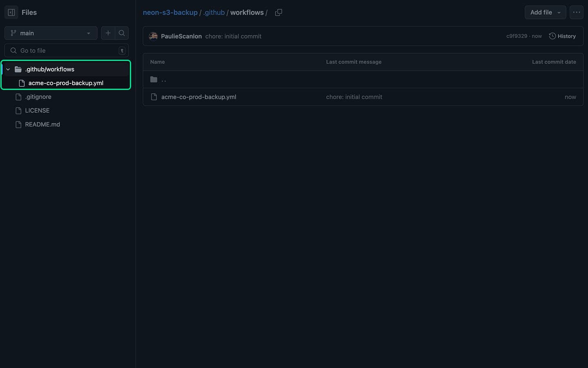Collapse the file tree side panel icon
588x368 pixels.
click(11, 12)
